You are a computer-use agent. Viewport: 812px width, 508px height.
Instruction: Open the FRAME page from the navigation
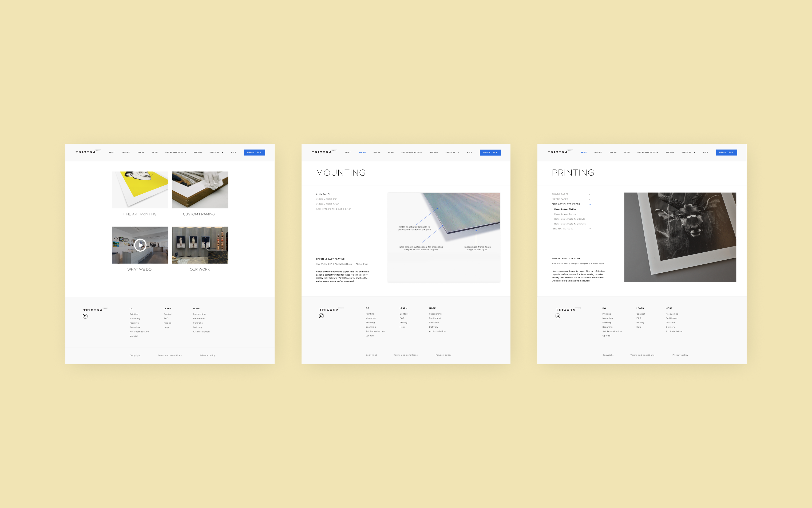coord(141,152)
